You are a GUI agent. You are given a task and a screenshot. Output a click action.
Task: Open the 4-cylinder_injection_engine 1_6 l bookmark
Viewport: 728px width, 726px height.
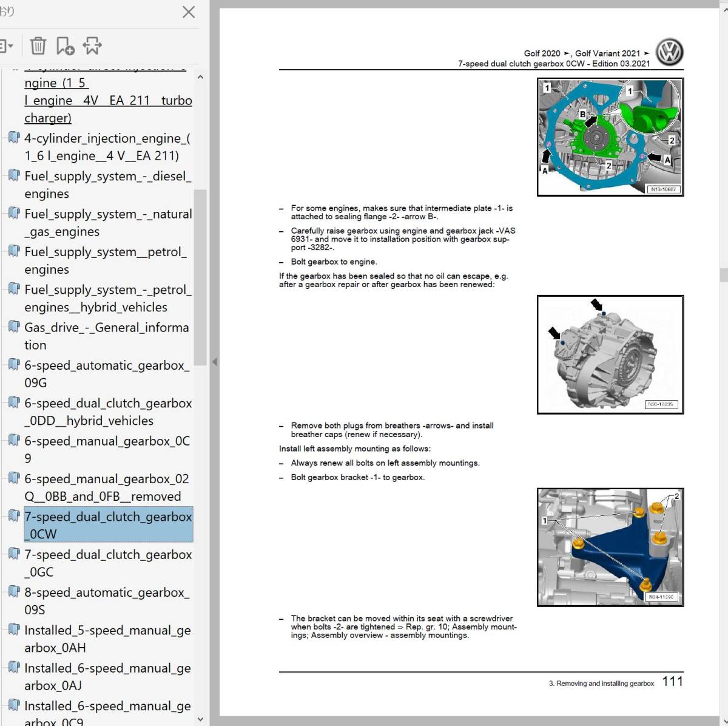pyautogui.click(x=107, y=147)
